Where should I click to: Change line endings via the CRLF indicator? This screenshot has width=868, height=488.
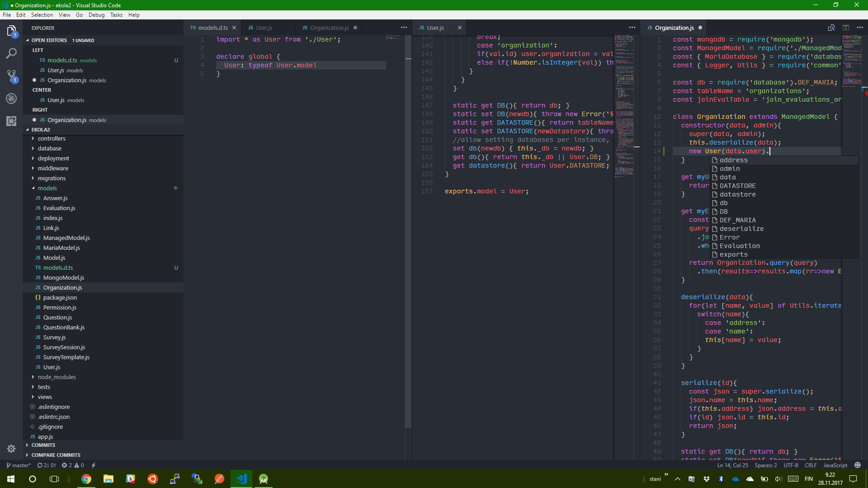(x=811, y=465)
